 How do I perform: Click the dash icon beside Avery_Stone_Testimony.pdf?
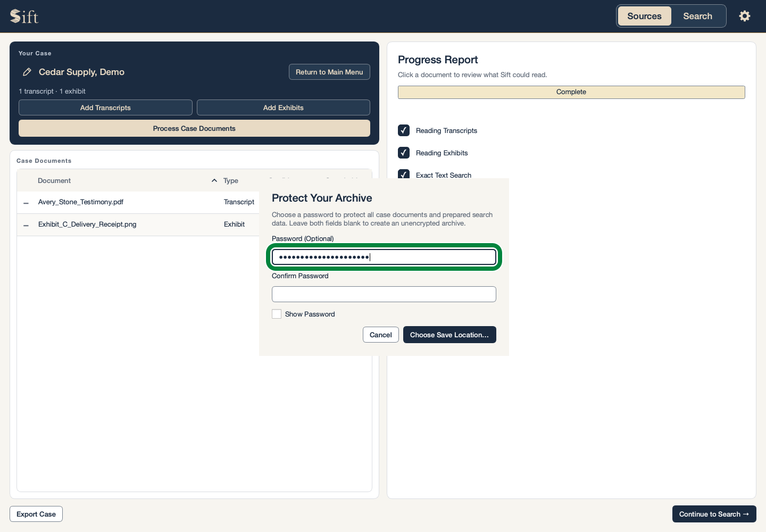26,203
